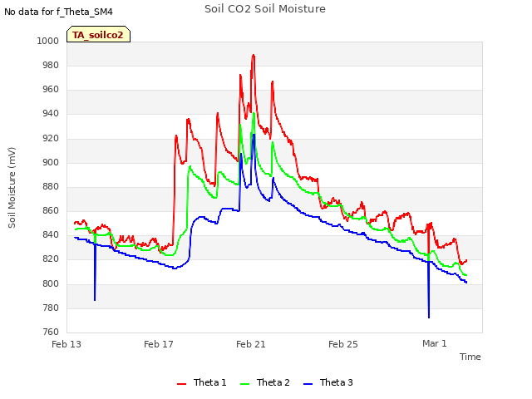Click the 960 y-axis tick label

(x=51, y=90)
